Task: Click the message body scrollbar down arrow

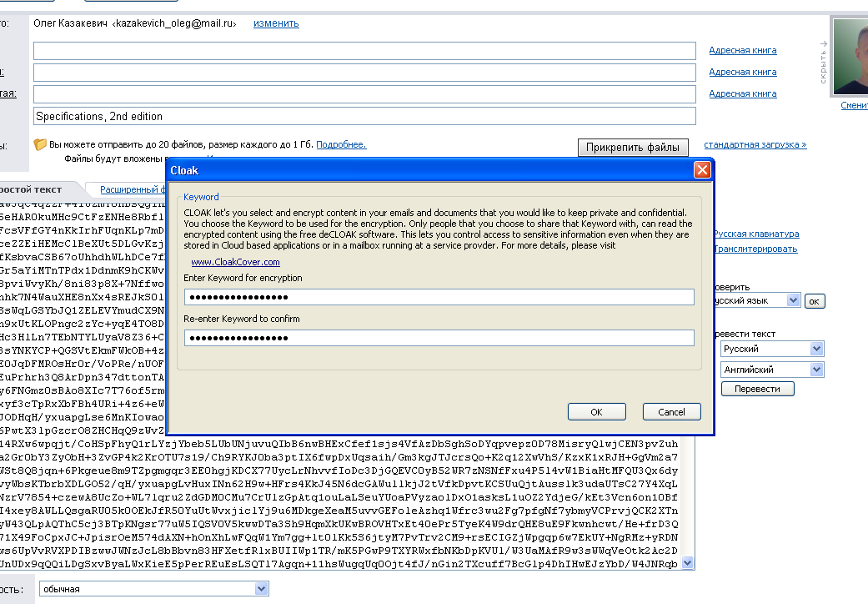Action: pos(688,563)
